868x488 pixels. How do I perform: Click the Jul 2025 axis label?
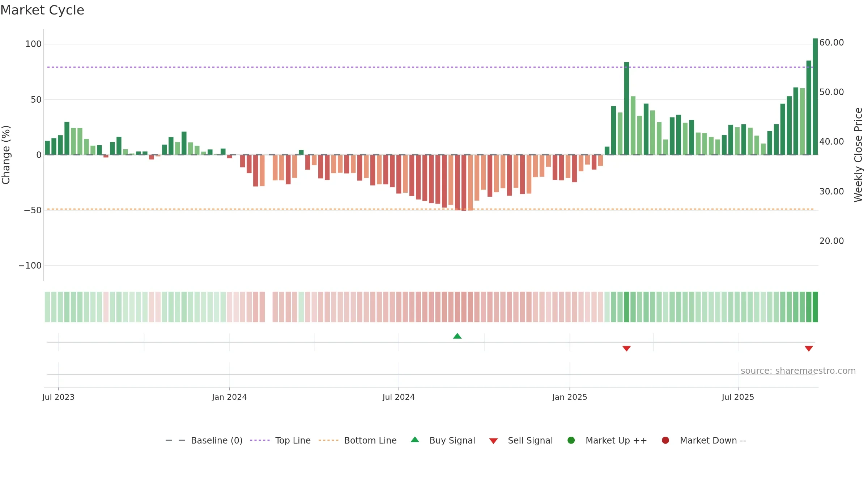point(738,397)
